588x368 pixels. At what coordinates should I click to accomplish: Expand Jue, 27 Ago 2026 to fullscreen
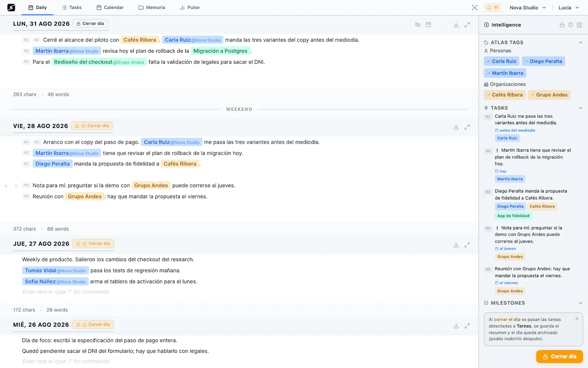pos(467,245)
